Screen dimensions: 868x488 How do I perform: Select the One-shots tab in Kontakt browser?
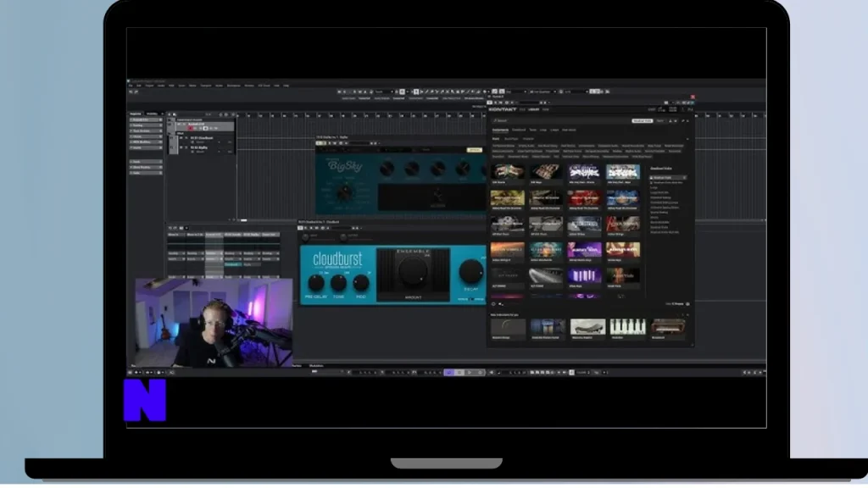point(569,130)
